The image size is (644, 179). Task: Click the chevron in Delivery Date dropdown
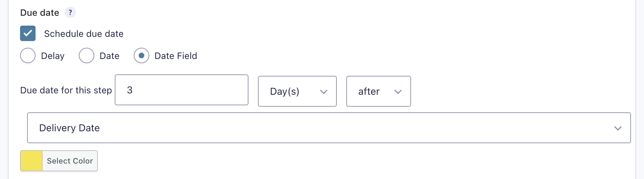tap(618, 128)
